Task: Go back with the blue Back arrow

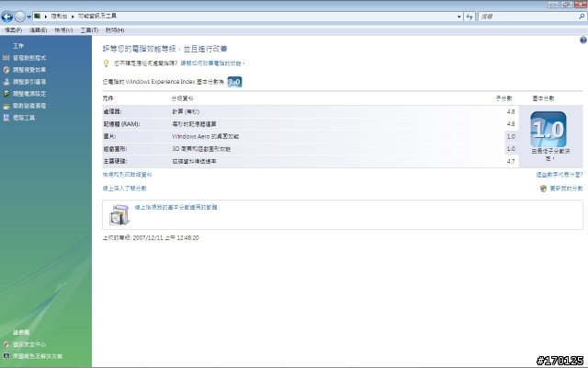Action: pyautogui.click(x=7, y=17)
